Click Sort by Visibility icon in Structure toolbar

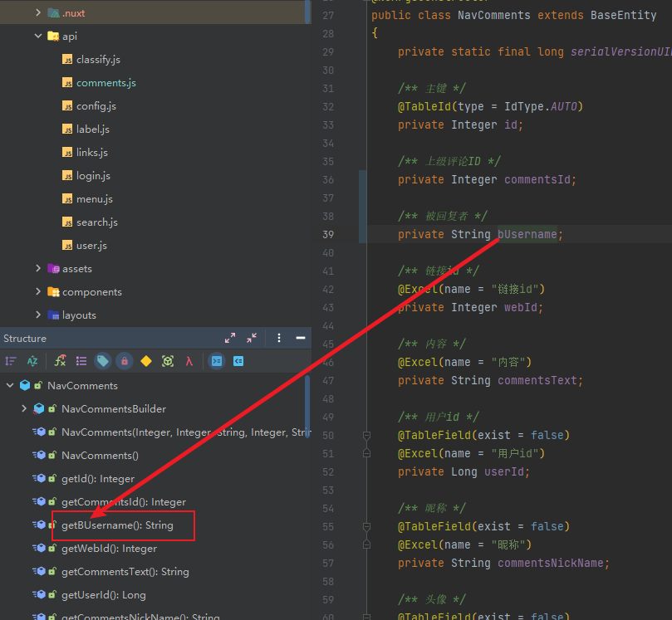pyautogui.click(x=11, y=361)
